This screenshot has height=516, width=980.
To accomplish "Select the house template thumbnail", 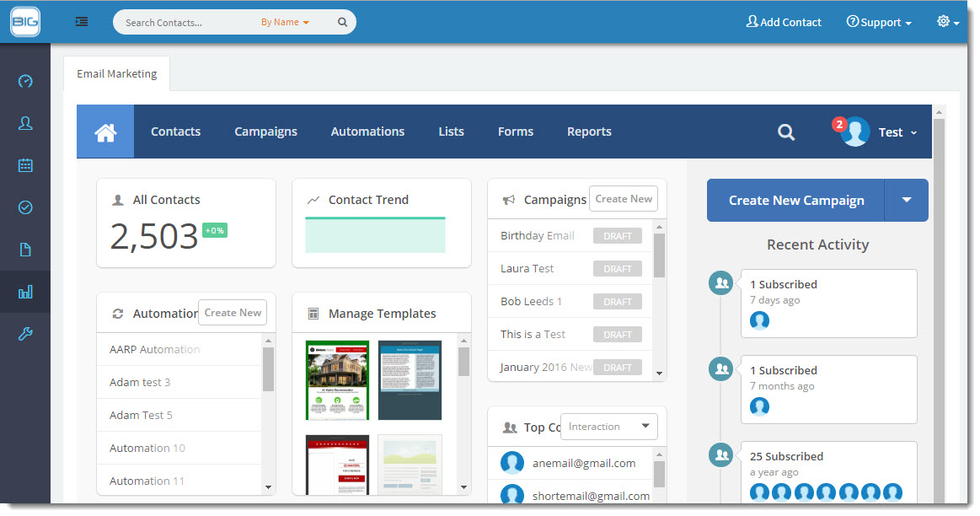I will click(x=338, y=380).
